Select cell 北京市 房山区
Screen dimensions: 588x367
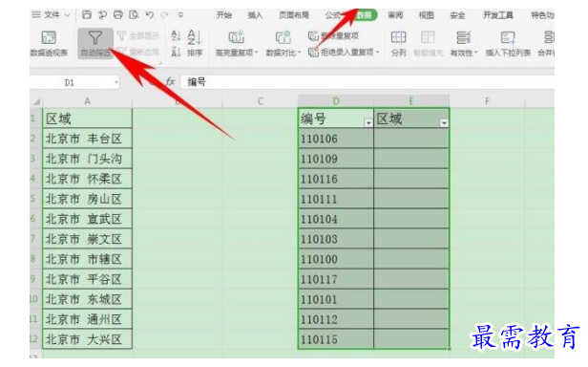(x=88, y=199)
